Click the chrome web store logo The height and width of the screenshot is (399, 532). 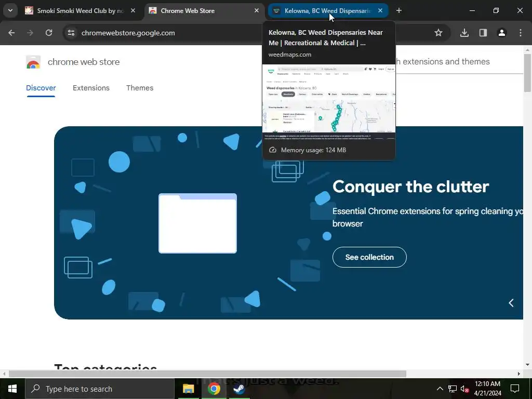click(x=33, y=62)
